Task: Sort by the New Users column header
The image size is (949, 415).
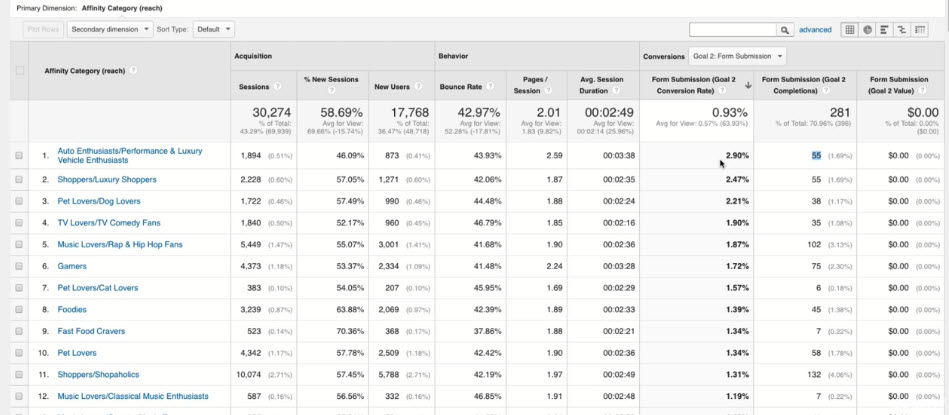Action: (x=392, y=87)
